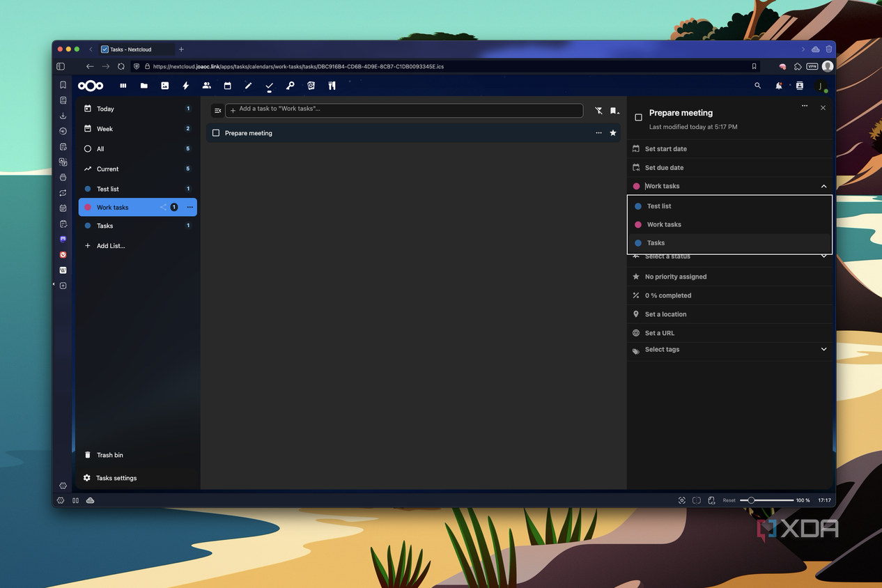Screen dimensions: 882x588
Task: Open Nextcloud unified search magnifier
Action: 758,86
